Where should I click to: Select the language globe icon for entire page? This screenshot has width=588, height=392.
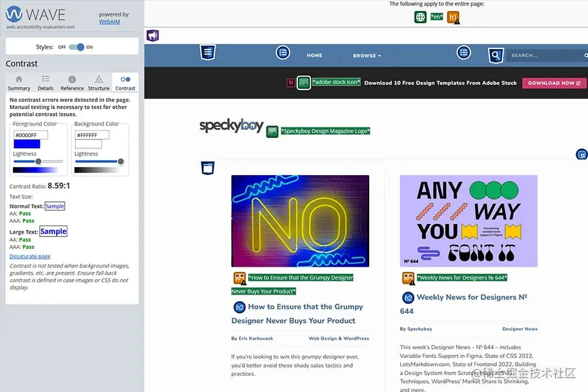pos(420,17)
